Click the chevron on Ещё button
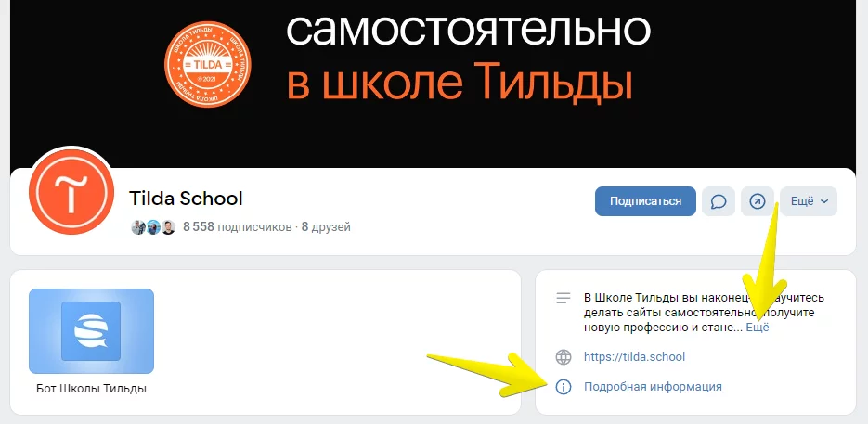Viewport: 868px width, 424px height. (823, 202)
